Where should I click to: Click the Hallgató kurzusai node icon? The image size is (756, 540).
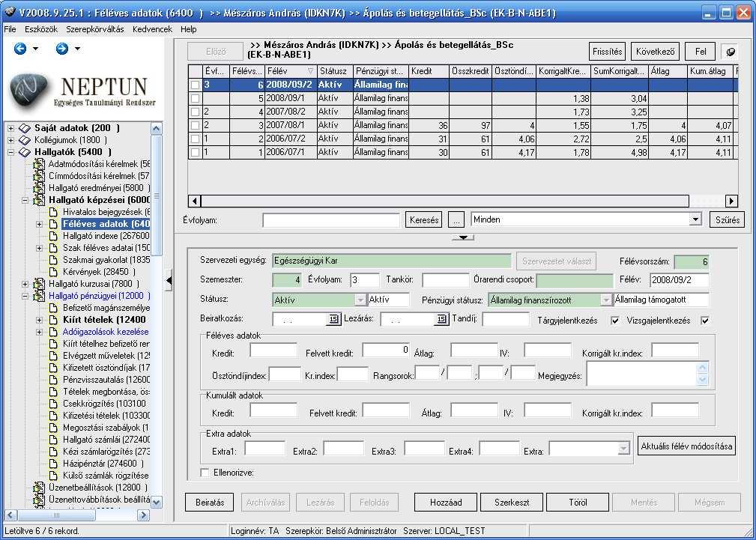[x=39, y=284]
